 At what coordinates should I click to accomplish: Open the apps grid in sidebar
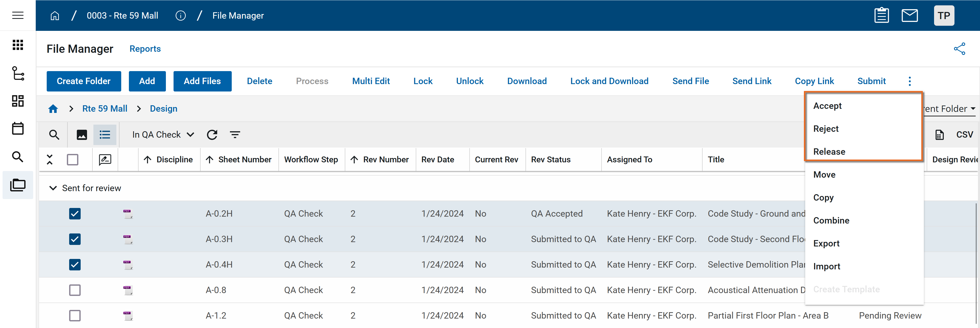pyautogui.click(x=18, y=45)
